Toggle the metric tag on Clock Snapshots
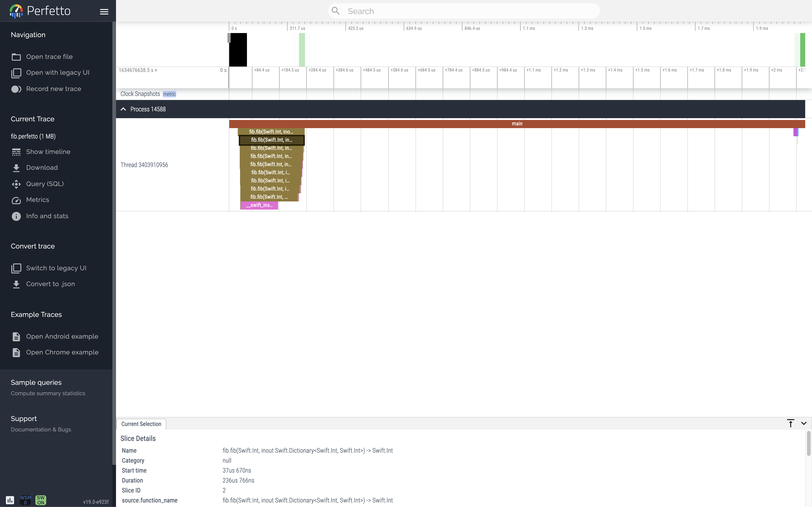This screenshot has height=507, width=812. coord(169,93)
